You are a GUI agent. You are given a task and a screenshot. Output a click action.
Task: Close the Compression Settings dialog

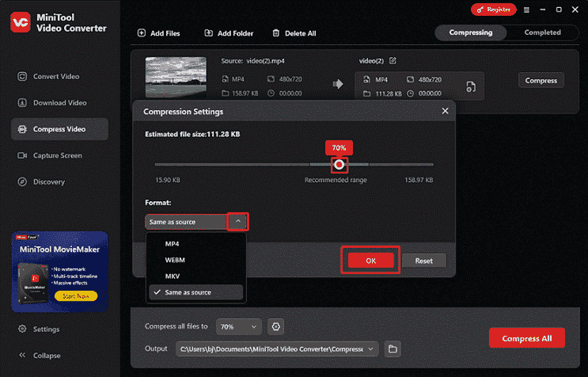point(445,111)
